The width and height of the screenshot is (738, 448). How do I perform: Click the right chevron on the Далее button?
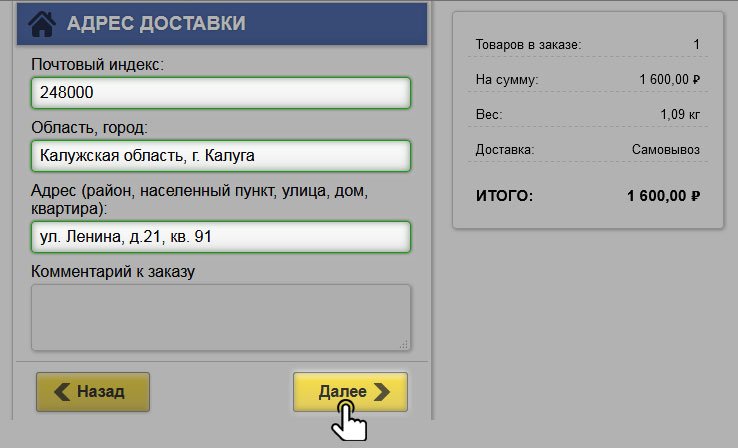381,392
